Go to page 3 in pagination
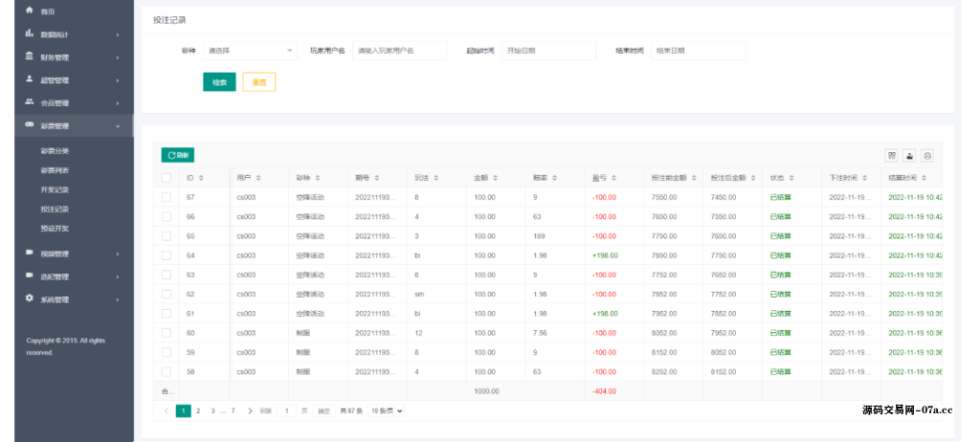This screenshot has height=442, width=980. (x=212, y=410)
